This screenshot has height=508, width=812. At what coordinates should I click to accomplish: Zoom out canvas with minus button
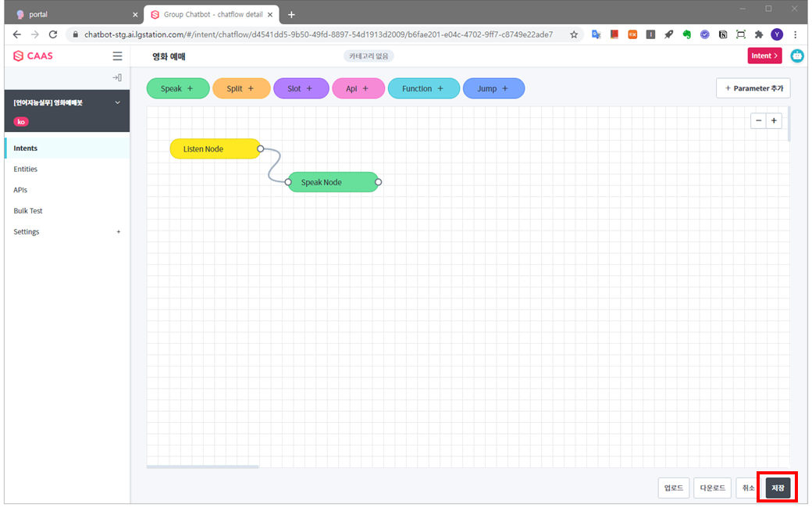[758, 120]
